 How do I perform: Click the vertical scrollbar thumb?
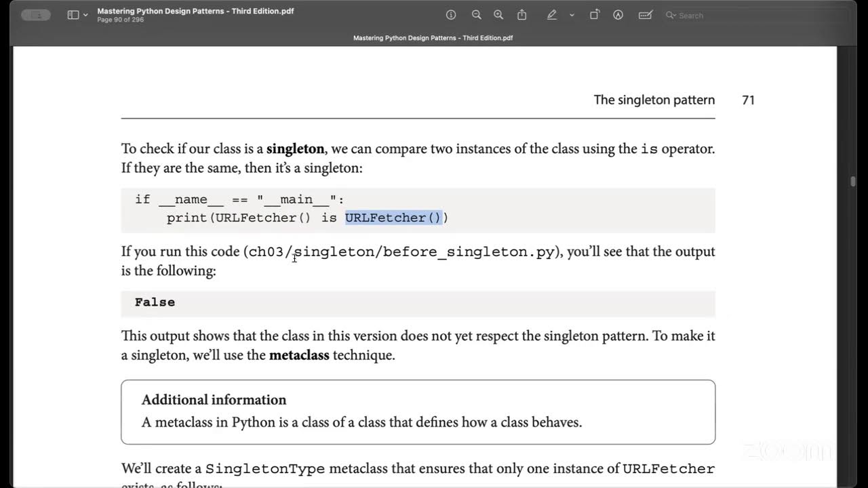coord(852,182)
